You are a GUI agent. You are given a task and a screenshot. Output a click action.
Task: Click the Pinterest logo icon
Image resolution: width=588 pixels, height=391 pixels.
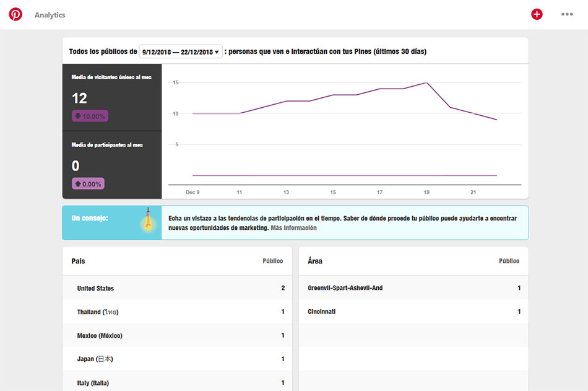coord(15,15)
